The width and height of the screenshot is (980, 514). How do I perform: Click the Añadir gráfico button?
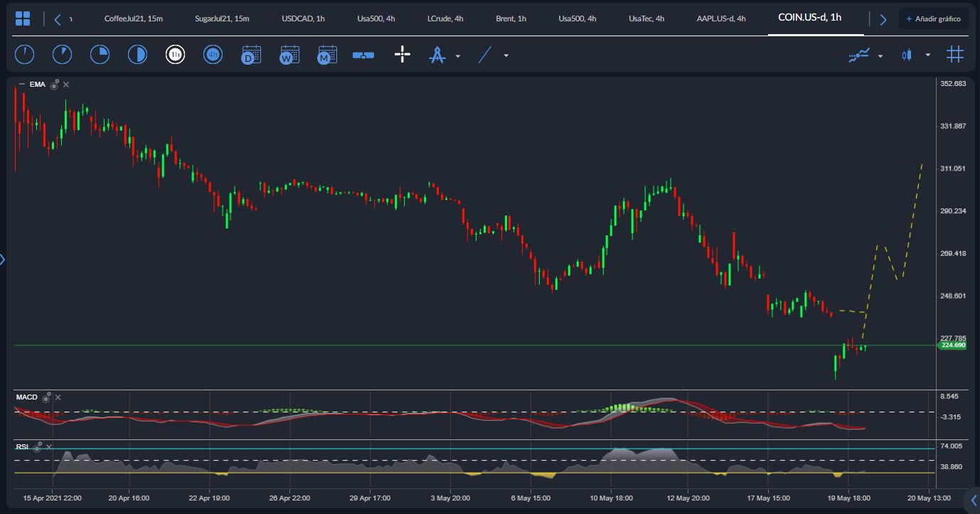(933, 17)
